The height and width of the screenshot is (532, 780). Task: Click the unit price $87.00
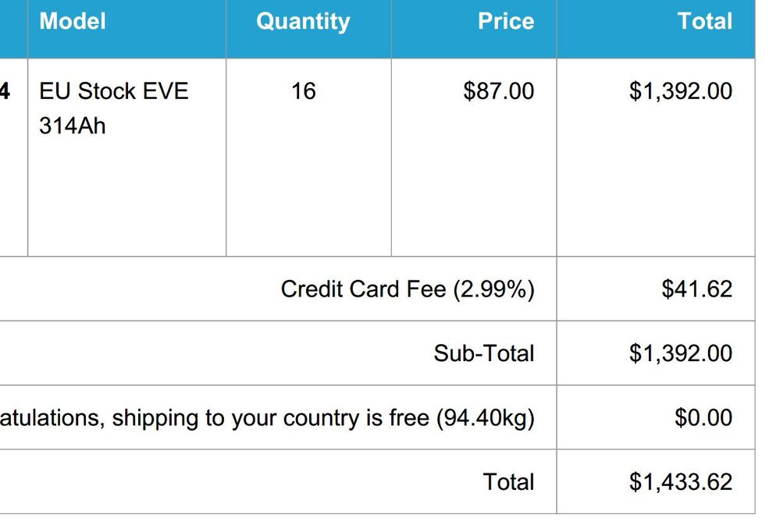tap(498, 91)
